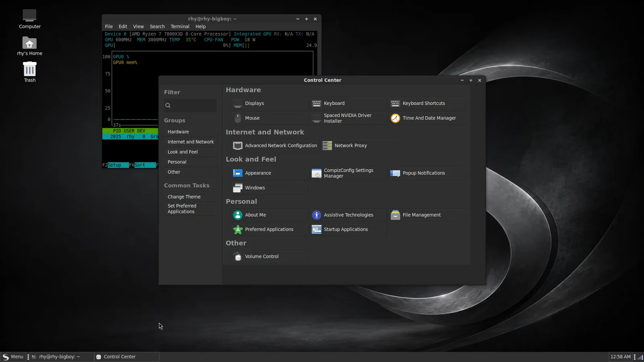The height and width of the screenshot is (362, 644).
Task: Open the Mouse settings icon
Action: click(x=238, y=118)
